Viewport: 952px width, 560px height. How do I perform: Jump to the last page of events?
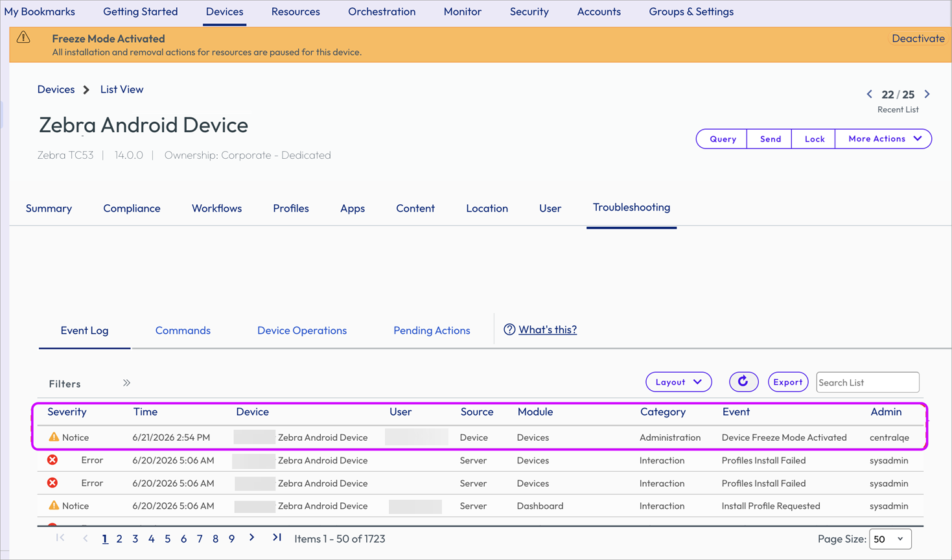point(277,537)
